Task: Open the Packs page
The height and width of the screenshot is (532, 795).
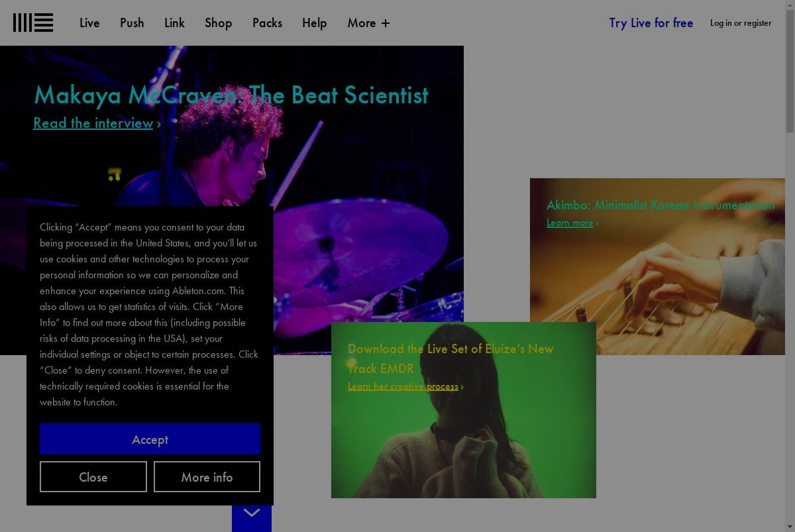Action: (267, 23)
